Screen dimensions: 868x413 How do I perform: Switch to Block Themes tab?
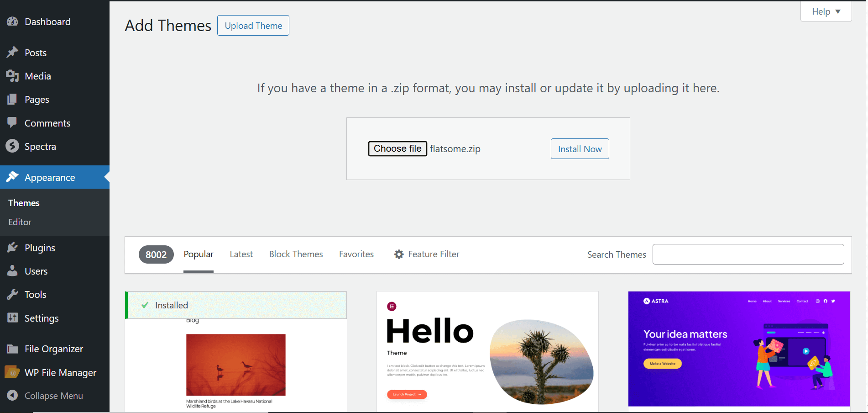[296, 254]
